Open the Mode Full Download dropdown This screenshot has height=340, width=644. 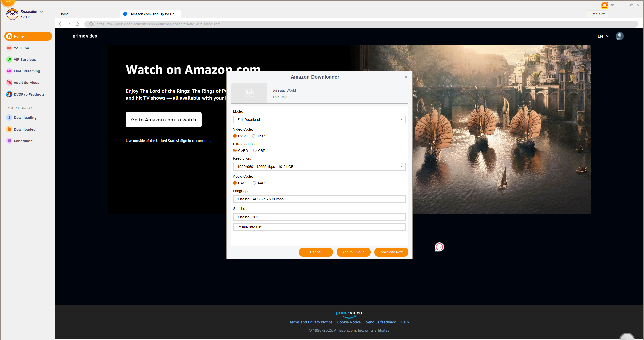319,120
